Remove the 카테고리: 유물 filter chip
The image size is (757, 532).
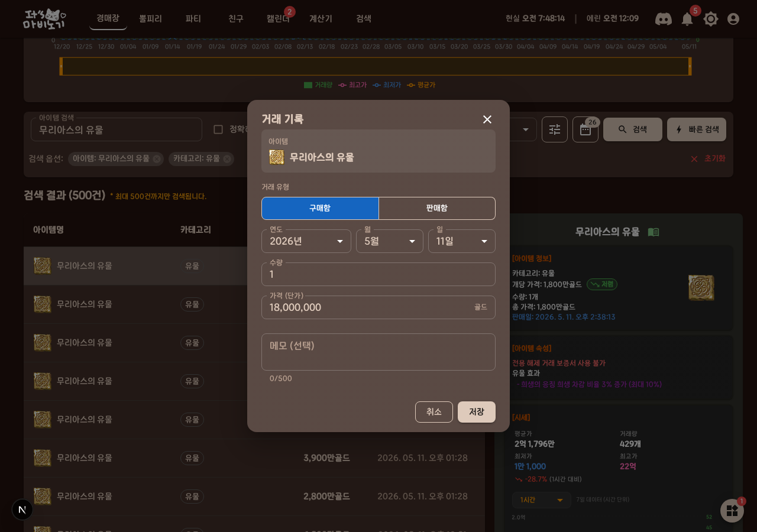[x=227, y=159]
